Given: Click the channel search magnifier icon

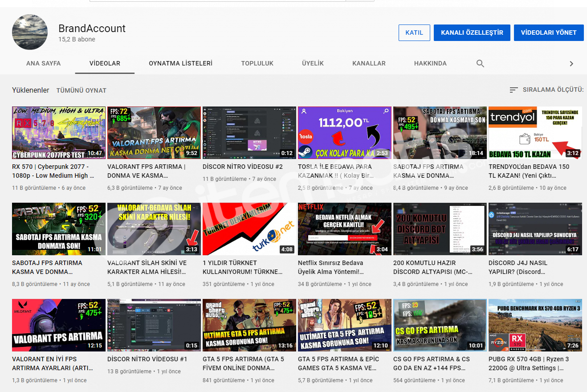Looking at the screenshot, I should (480, 63).
